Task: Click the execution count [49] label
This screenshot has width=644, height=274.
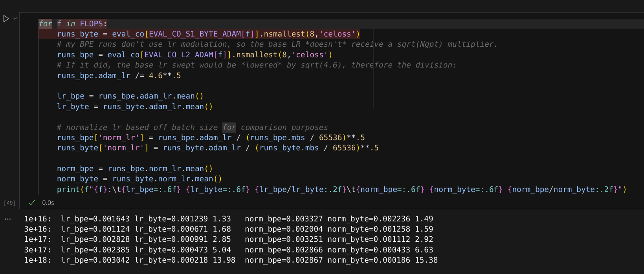Action: click(x=9, y=203)
